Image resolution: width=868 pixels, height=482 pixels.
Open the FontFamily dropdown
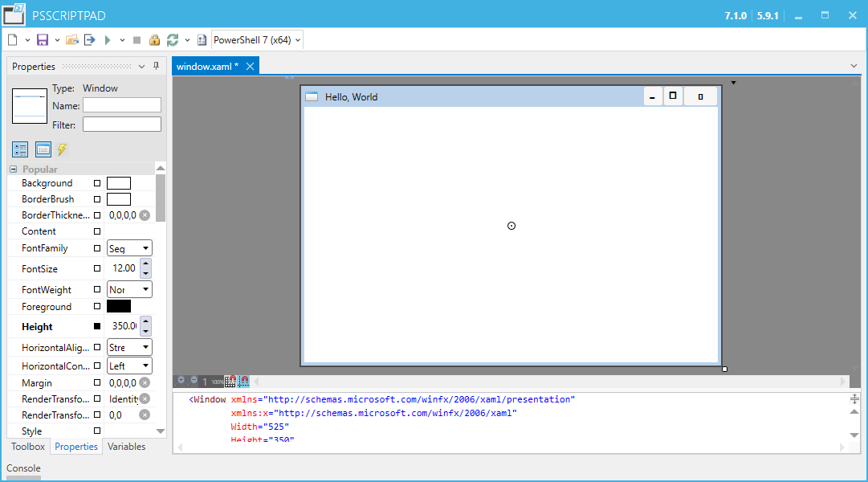(145, 249)
